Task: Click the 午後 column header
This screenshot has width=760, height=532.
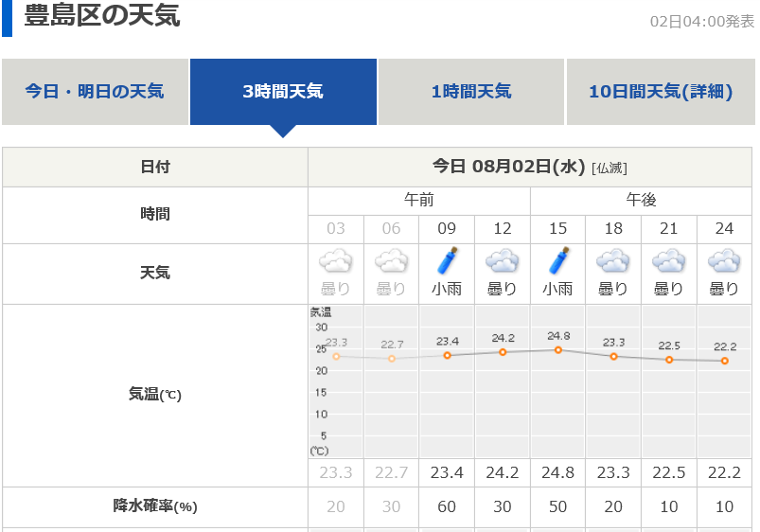Action: 641,201
